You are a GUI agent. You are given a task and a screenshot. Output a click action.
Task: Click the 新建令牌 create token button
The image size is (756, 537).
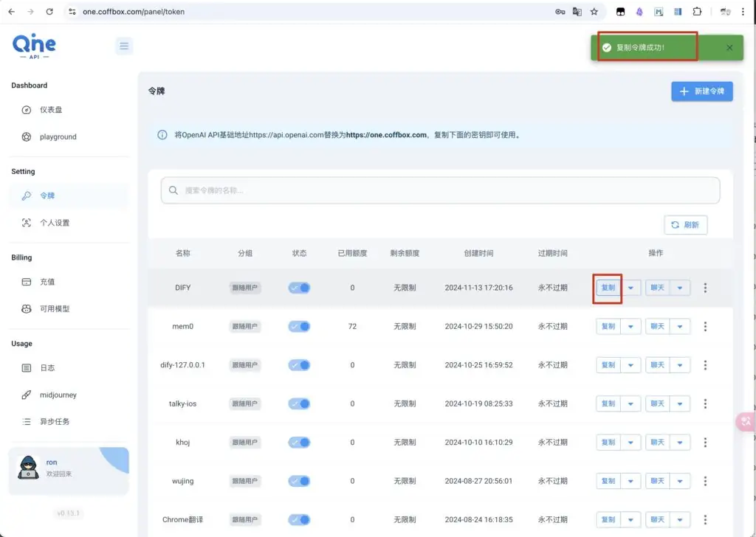pyautogui.click(x=701, y=91)
